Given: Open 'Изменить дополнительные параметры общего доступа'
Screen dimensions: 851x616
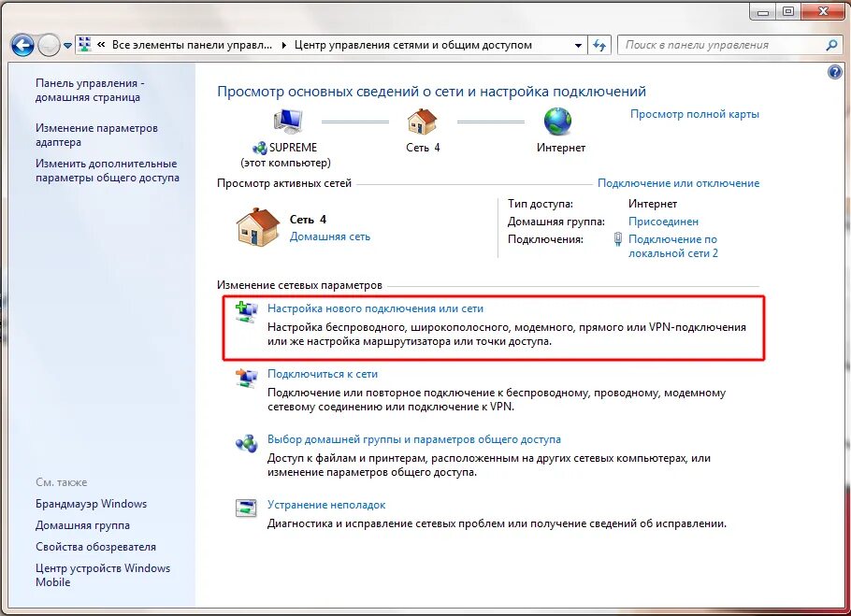Looking at the screenshot, I should click(108, 170).
